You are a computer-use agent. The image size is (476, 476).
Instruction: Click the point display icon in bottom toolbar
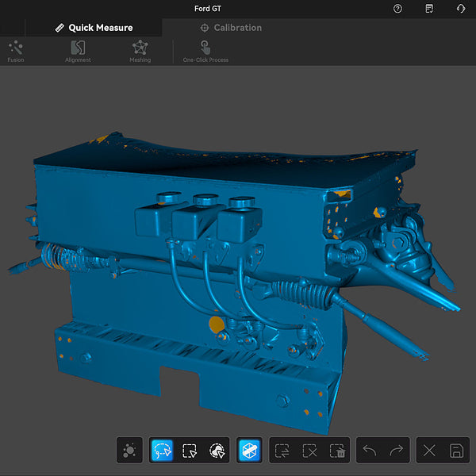point(129,450)
